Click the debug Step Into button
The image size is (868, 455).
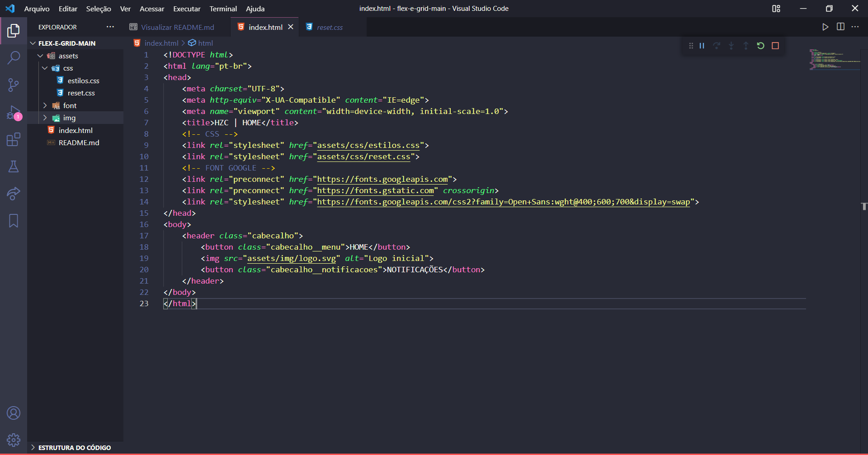point(731,46)
